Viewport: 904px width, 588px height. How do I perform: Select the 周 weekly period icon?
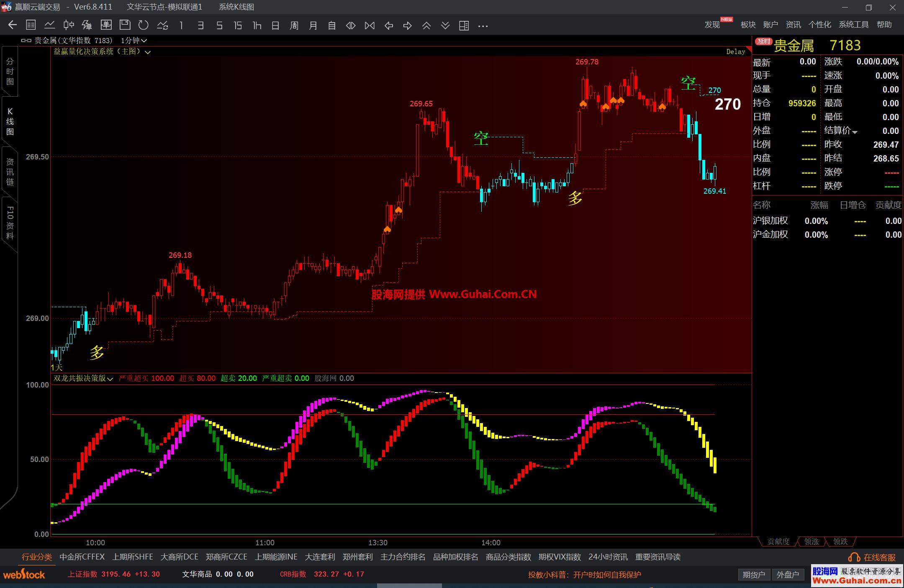294,26
